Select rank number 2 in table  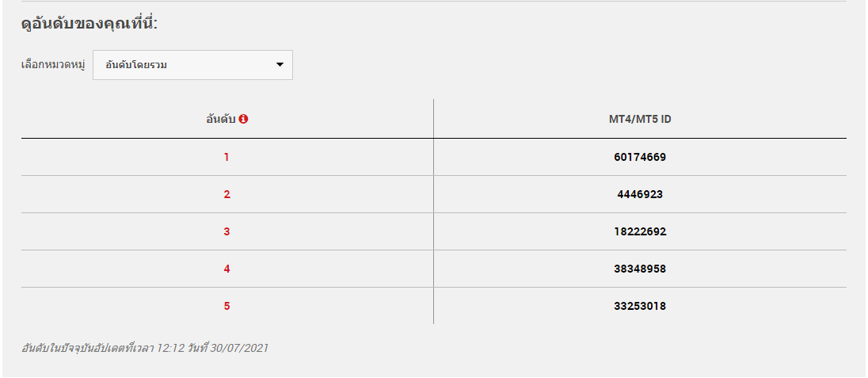coord(227,194)
